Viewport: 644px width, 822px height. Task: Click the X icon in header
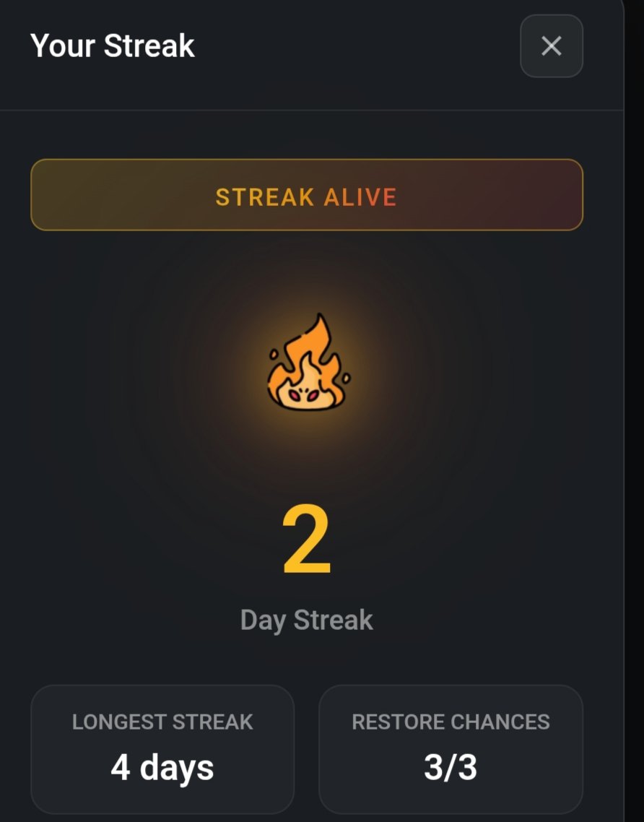coord(552,46)
